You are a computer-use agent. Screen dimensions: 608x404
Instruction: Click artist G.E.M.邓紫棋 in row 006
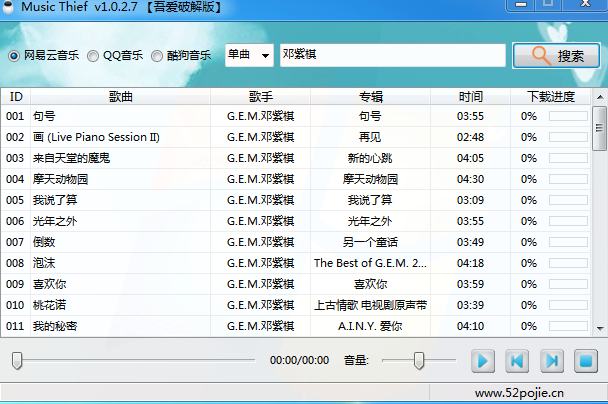261,221
